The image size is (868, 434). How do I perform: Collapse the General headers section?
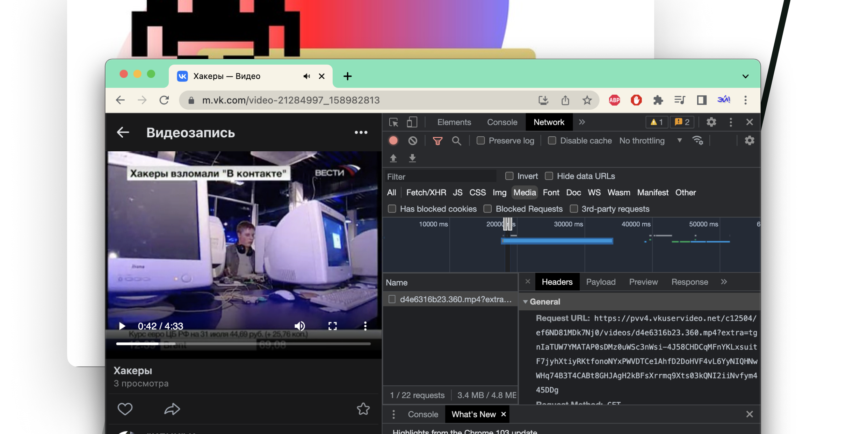[525, 302]
